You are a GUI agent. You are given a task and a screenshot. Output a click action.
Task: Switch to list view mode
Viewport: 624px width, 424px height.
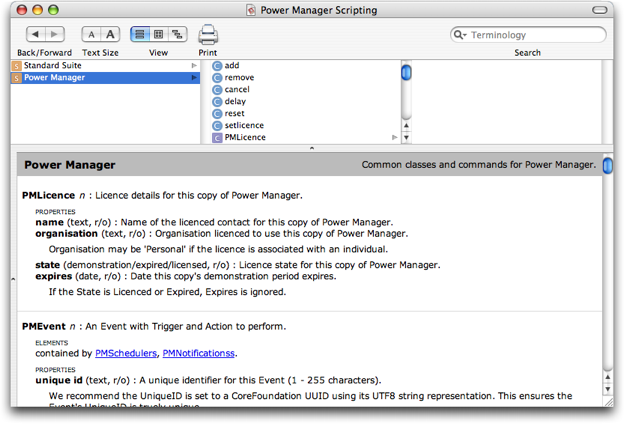140,34
